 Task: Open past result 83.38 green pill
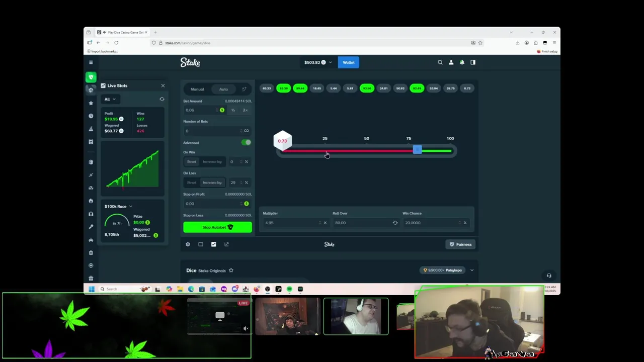coord(283,88)
